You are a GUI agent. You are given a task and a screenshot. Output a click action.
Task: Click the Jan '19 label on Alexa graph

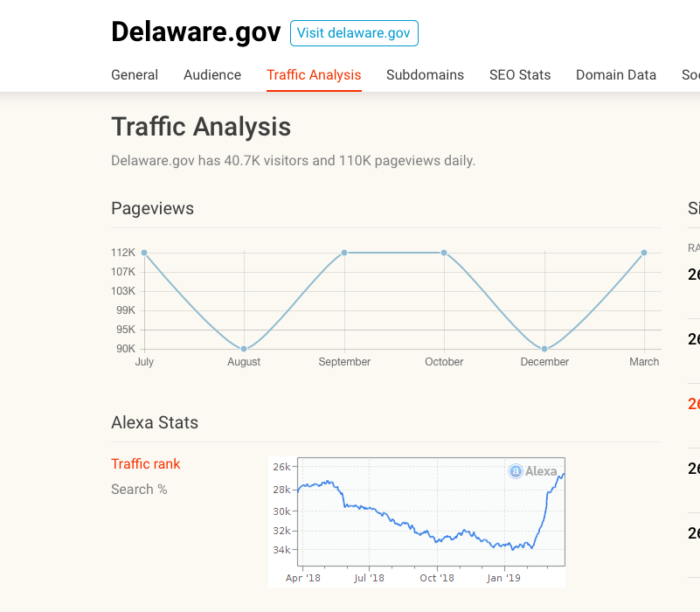click(503, 578)
